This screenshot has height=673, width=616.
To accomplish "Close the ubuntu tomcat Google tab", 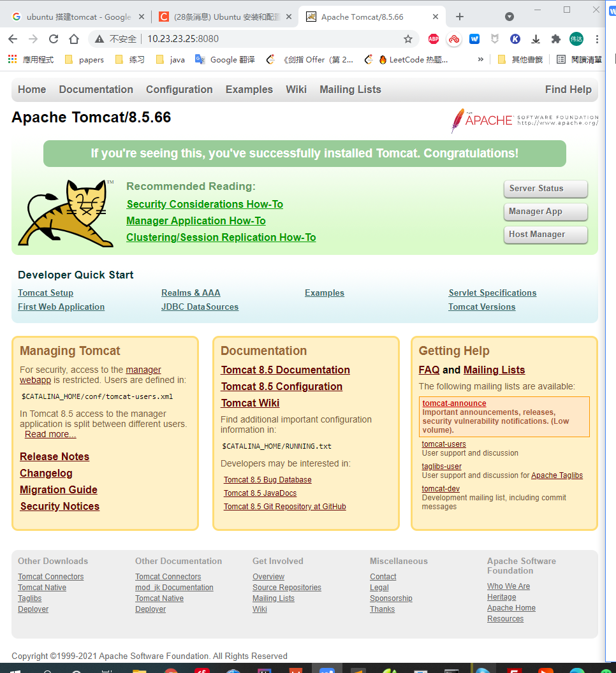I will (142, 17).
